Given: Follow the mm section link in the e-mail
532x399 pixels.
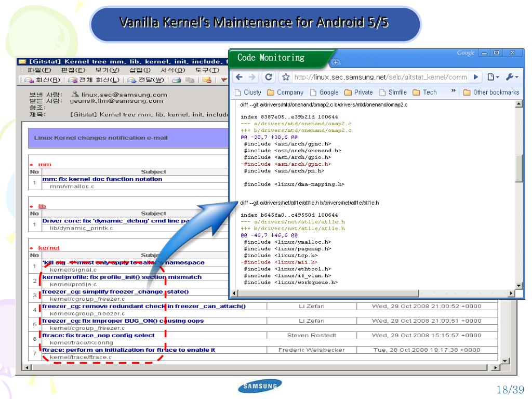Looking at the screenshot, I should [45, 165].
